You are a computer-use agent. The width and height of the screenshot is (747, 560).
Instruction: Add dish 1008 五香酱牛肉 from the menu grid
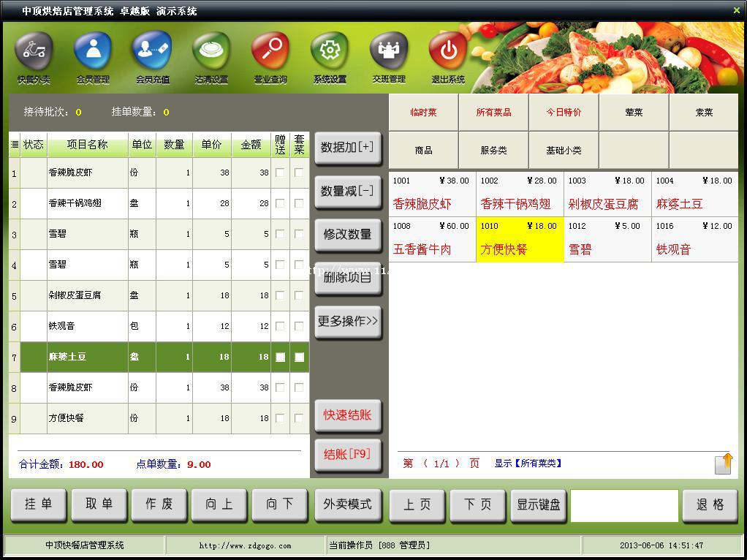pyautogui.click(x=432, y=239)
